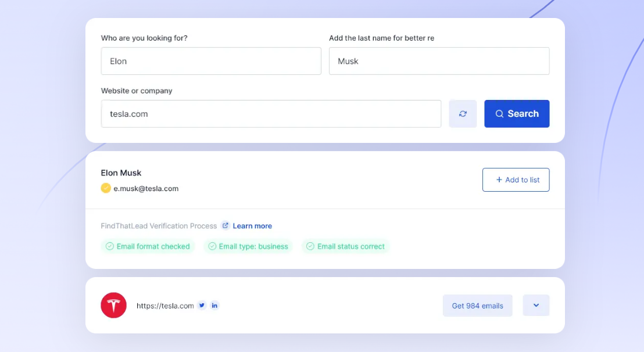Click the refresh arrows icon button
The height and width of the screenshot is (352, 644).
coord(463,114)
